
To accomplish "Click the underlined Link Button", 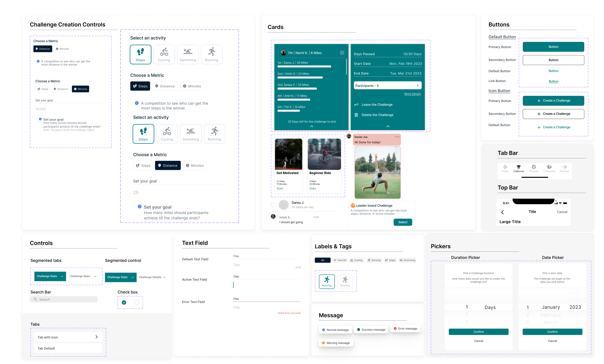I will pos(553,81).
